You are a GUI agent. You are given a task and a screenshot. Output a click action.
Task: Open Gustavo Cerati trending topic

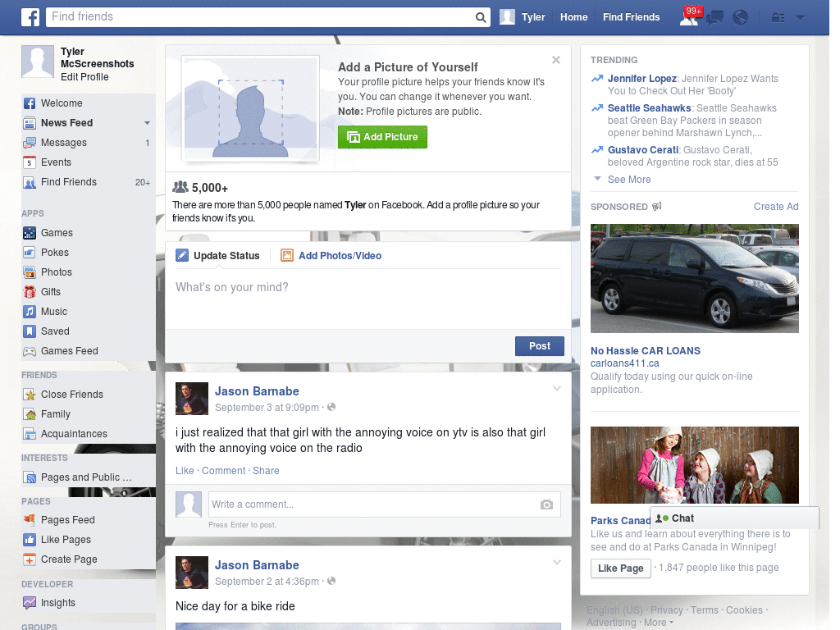pyautogui.click(x=643, y=150)
